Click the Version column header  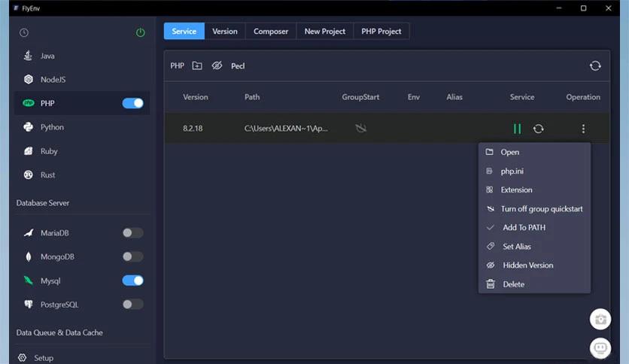tap(196, 97)
